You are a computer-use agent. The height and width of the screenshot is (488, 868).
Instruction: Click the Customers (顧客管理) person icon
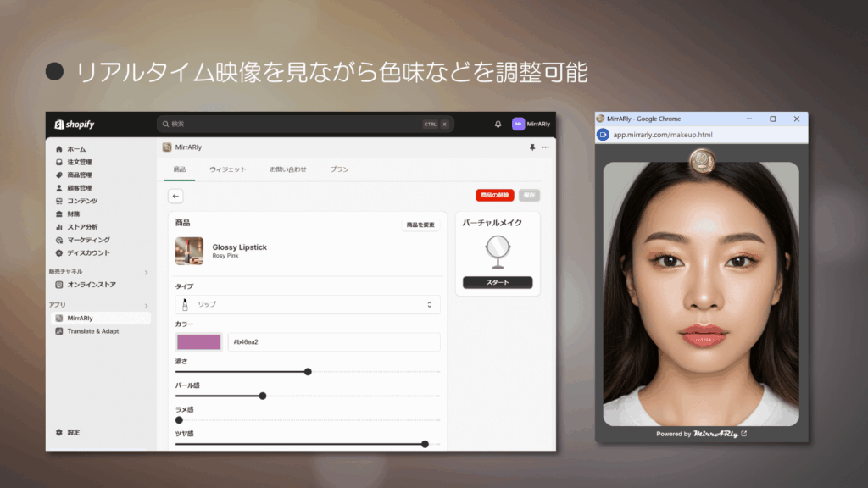[59, 188]
